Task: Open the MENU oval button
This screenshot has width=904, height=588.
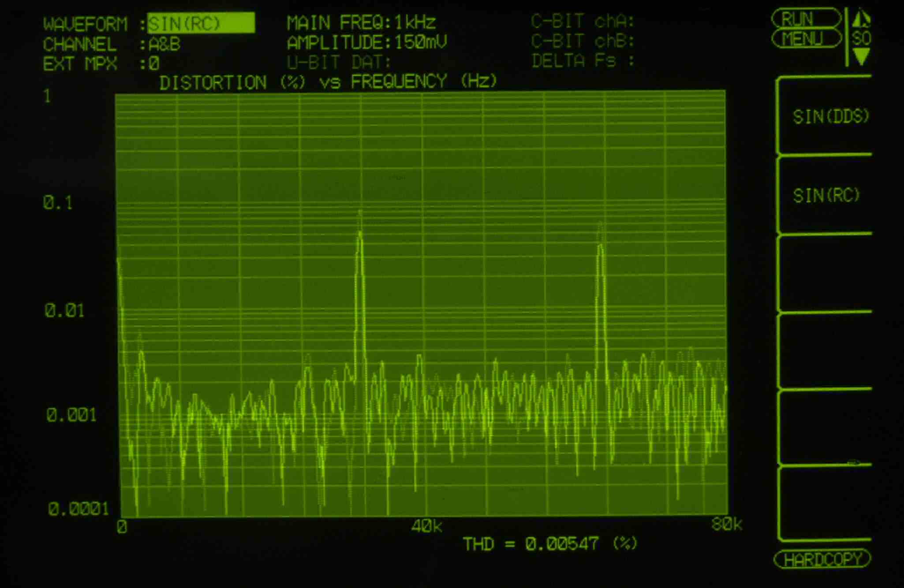Action: click(805, 39)
